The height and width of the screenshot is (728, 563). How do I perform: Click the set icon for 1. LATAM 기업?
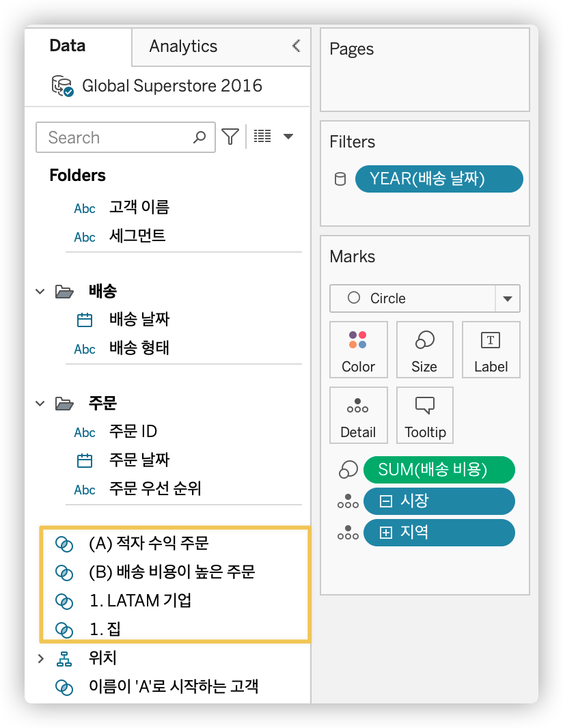64,601
